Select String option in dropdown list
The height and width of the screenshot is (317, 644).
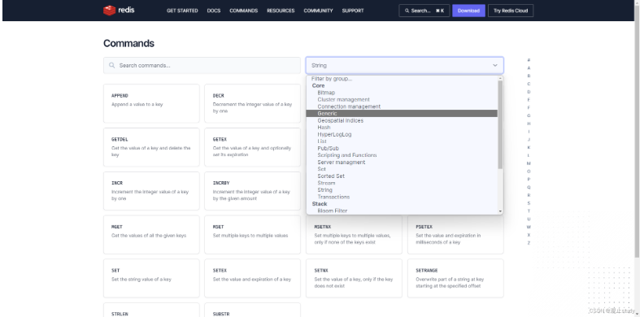point(401,189)
